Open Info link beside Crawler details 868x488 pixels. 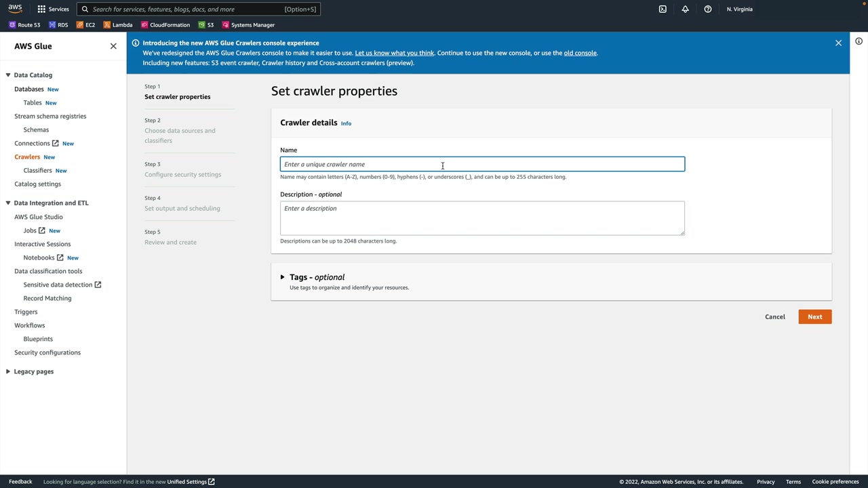(x=346, y=123)
